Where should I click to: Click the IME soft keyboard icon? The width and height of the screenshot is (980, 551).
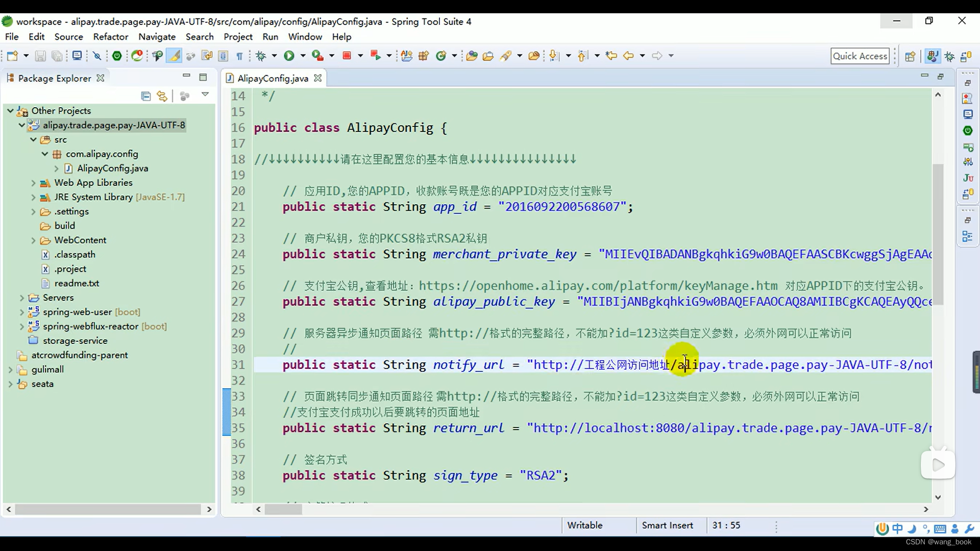(940, 529)
